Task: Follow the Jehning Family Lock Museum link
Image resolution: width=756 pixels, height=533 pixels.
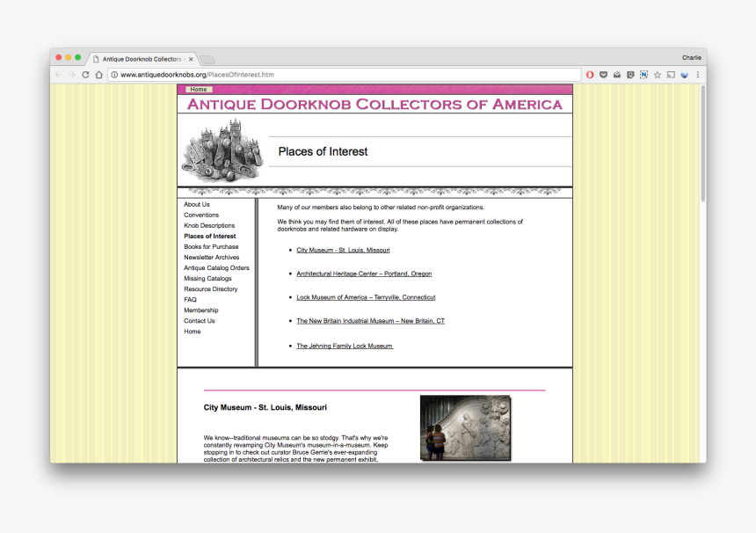Action: (345, 347)
